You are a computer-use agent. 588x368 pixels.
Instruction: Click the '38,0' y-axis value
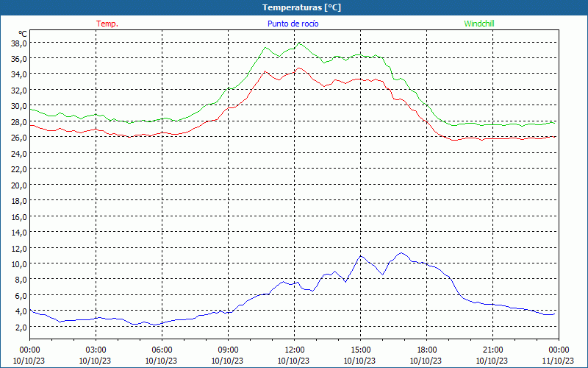click(19, 43)
